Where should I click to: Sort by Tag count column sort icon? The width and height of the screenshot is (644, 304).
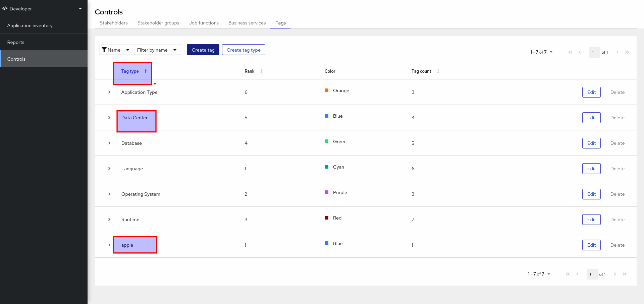438,71
